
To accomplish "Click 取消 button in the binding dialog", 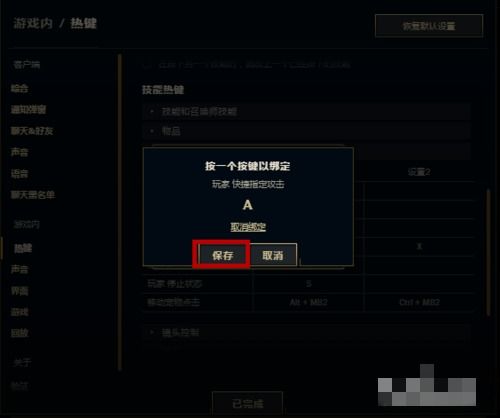I will click(273, 255).
